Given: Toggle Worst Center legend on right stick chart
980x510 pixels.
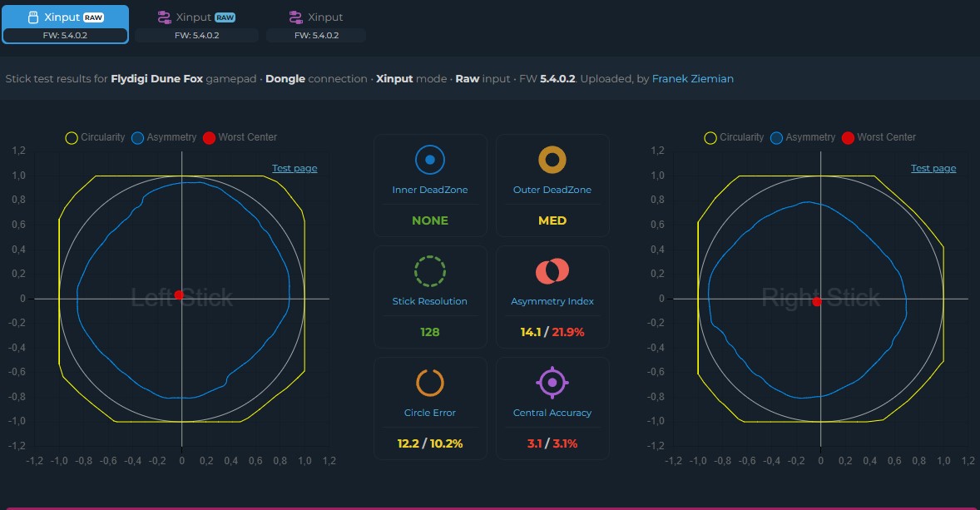Looking at the screenshot, I should point(879,137).
